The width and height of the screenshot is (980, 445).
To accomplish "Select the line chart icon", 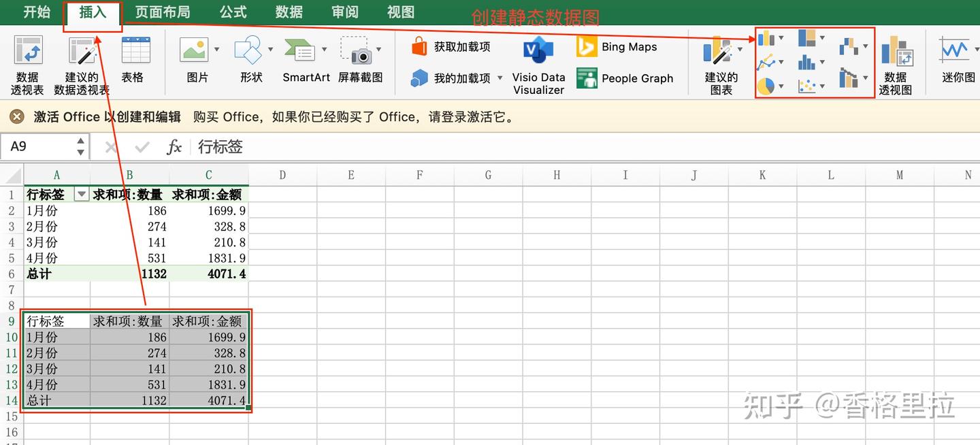I will (766, 63).
